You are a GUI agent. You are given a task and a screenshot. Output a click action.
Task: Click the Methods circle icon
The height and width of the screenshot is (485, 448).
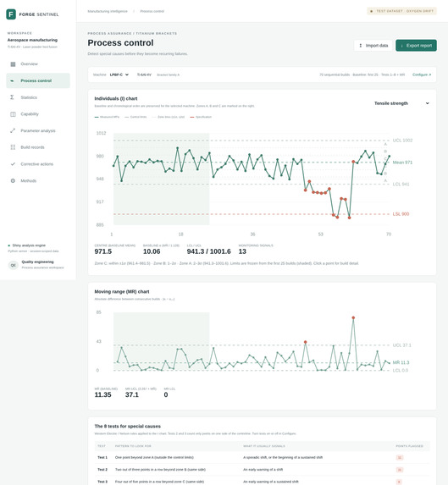tap(13, 180)
